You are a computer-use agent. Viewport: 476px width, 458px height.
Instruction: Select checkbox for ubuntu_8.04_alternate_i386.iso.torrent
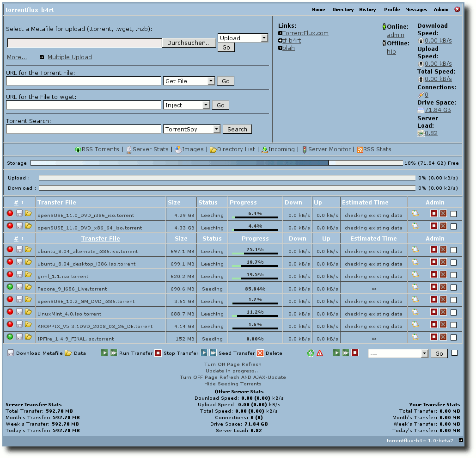[453, 250]
